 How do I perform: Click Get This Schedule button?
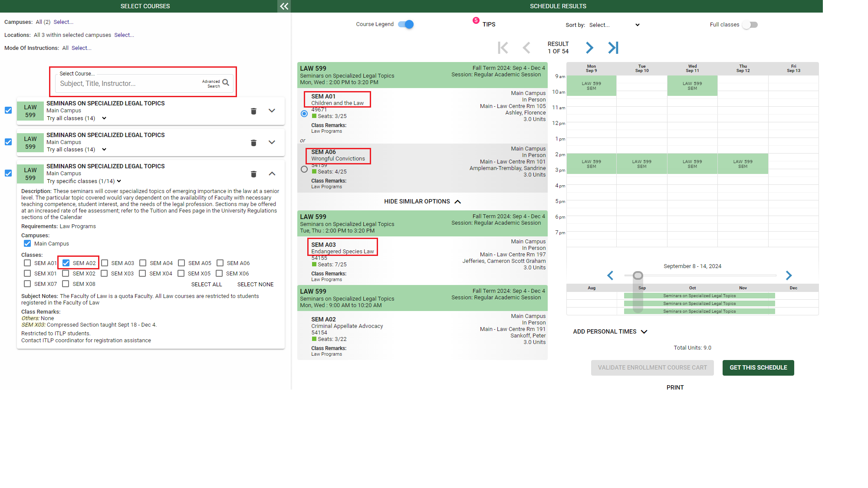tap(758, 367)
